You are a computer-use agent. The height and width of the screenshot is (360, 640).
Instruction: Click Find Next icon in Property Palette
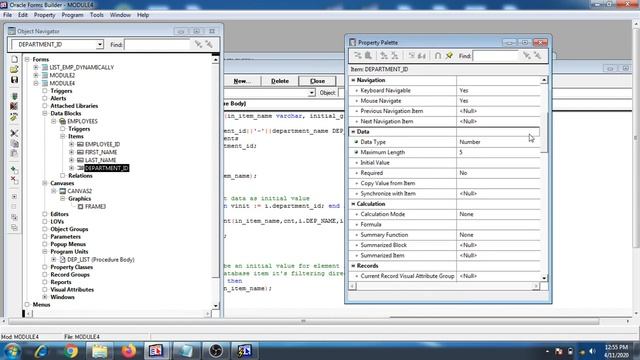[x=527, y=56]
